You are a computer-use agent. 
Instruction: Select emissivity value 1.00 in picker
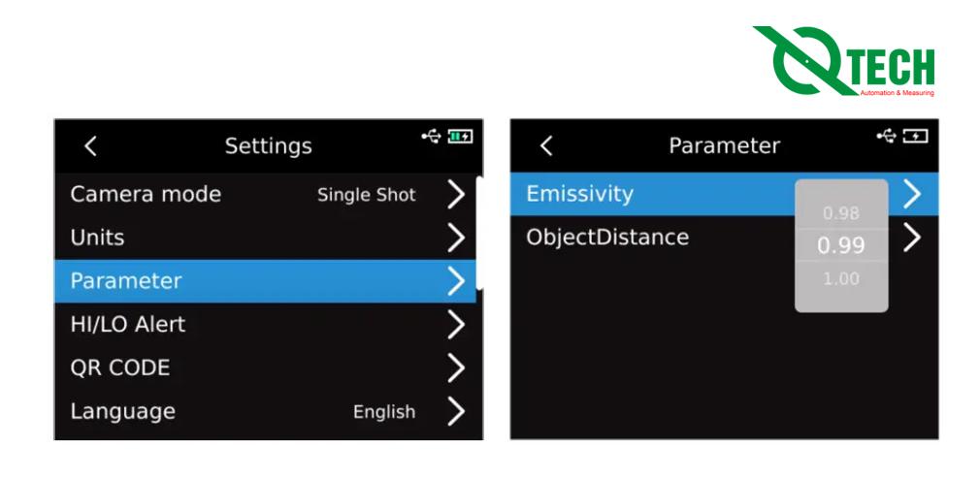tap(840, 278)
